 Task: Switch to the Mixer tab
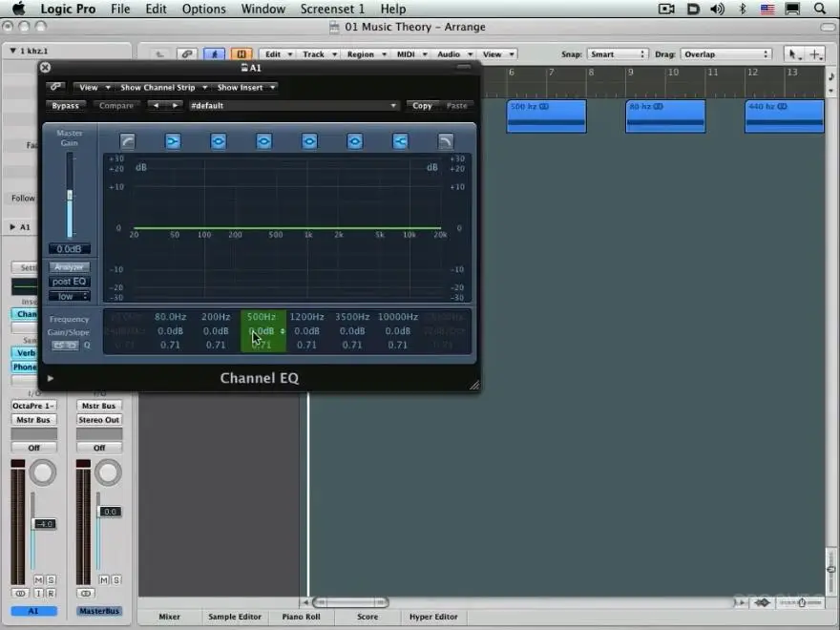(170, 617)
